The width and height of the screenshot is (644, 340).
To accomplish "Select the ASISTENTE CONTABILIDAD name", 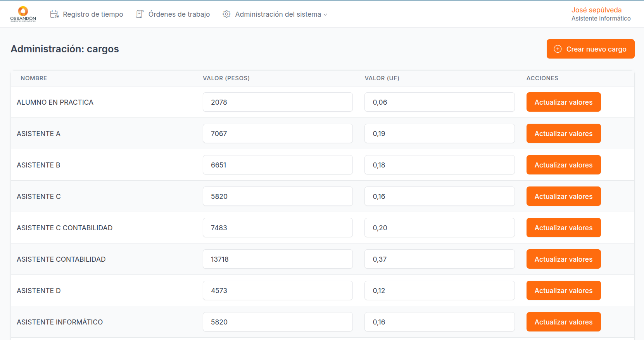I will tap(61, 259).
